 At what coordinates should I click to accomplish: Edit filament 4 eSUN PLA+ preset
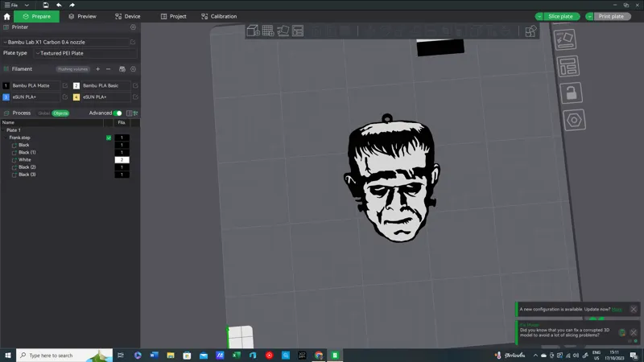[135, 97]
